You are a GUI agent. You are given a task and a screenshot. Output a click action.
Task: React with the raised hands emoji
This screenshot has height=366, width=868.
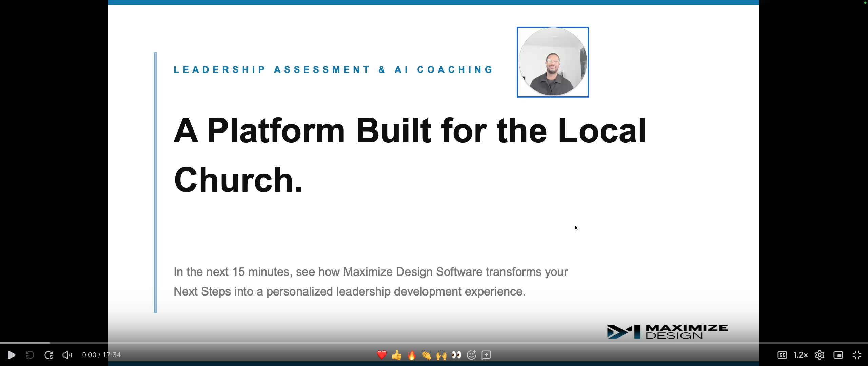point(441,355)
